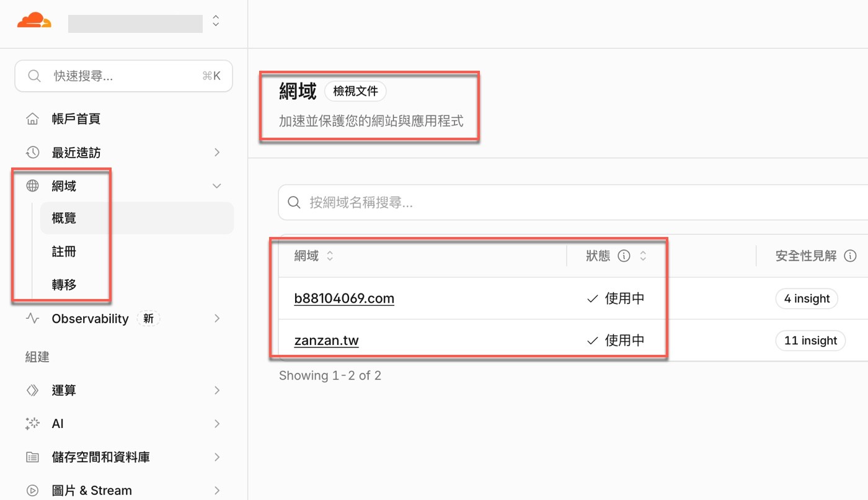
Task: Click the info icon beside 狀態
Action: (624, 256)
